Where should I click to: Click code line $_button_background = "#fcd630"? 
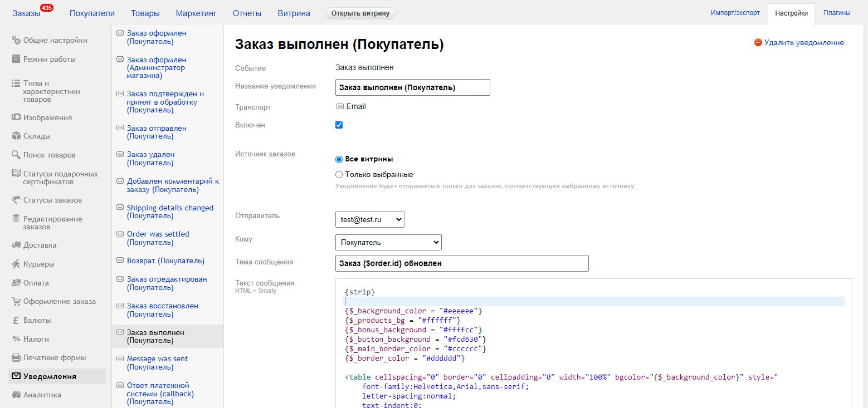416,339
